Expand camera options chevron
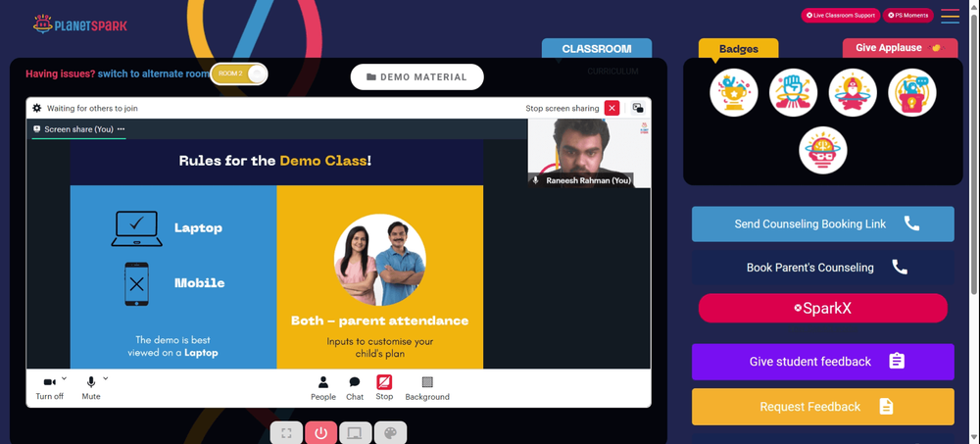Viewport: 980px width, 444px height. (x=64, y=378)
